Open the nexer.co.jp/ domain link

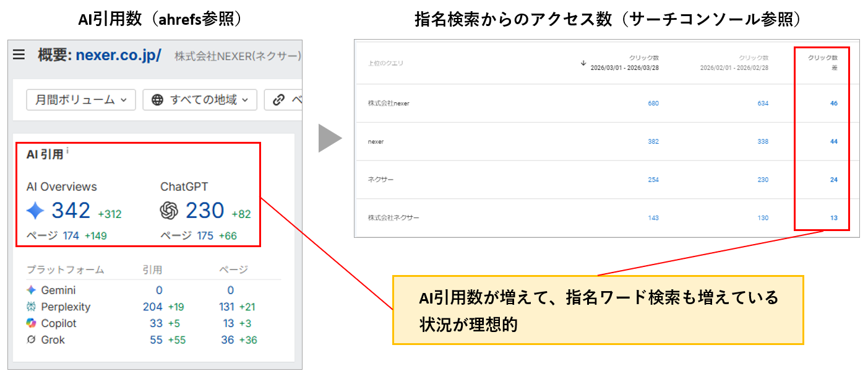119,55
